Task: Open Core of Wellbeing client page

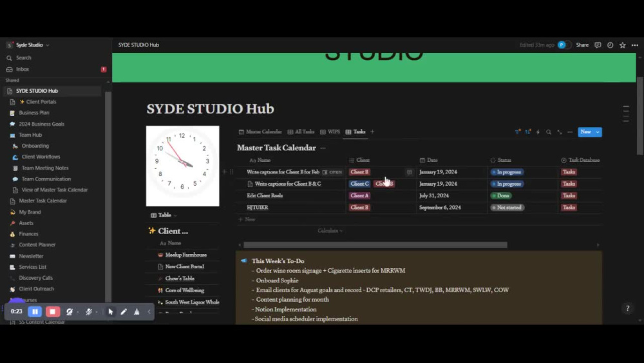Action: coord(184,290)
